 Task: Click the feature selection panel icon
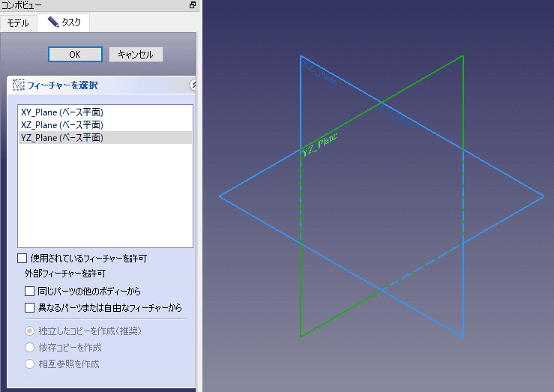[x=19, y=85]
